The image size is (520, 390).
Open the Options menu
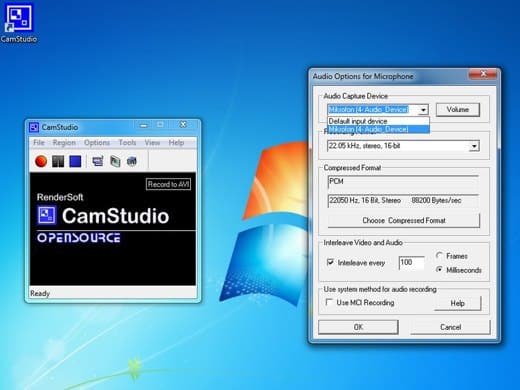click(x=97, y=143)
